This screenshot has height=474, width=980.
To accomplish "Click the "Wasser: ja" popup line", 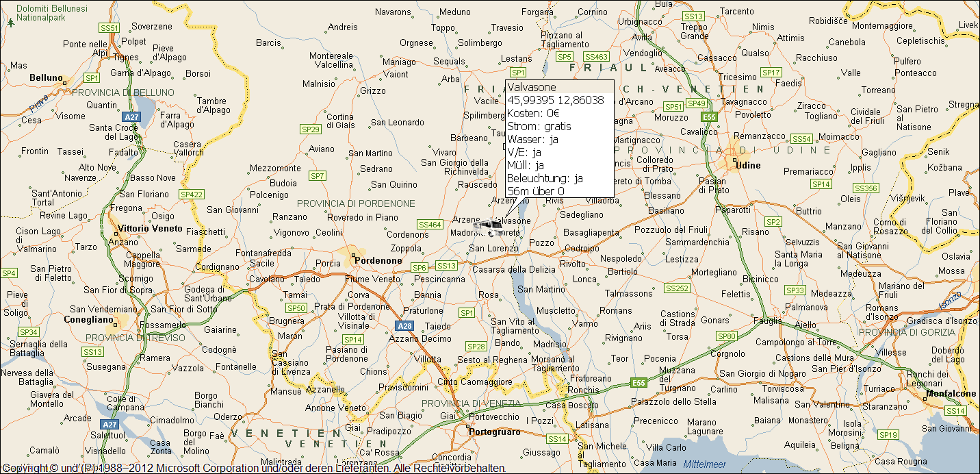I will click(533, 139).
